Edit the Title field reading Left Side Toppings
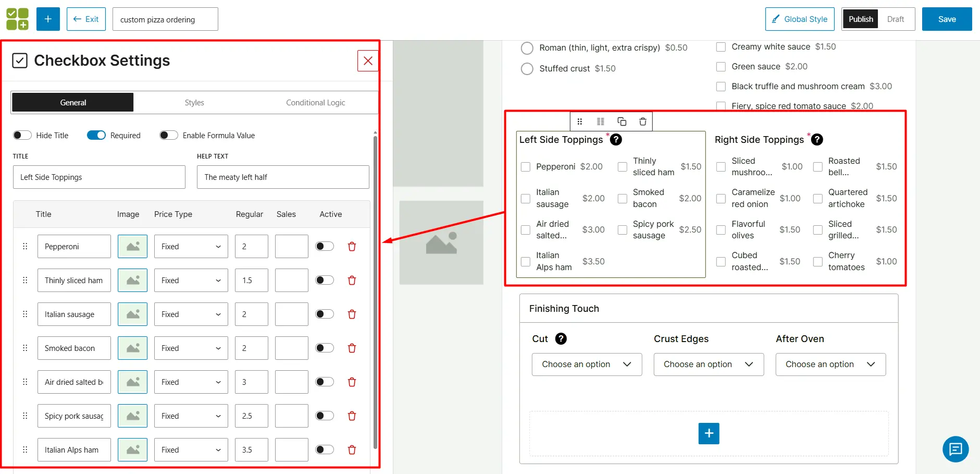Viewport: 980px width, 474px height. 99,177
